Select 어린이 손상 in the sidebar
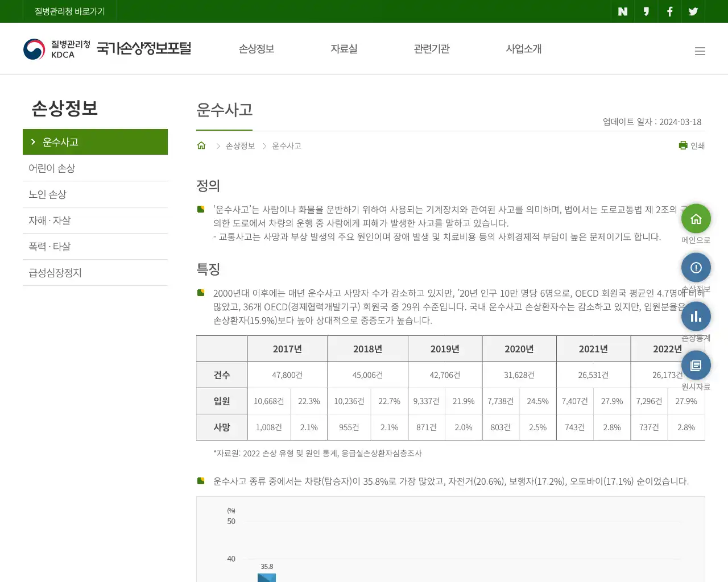The height and width of the screenshot is (582, 728). pyautogui.click(x=95, y=168)
